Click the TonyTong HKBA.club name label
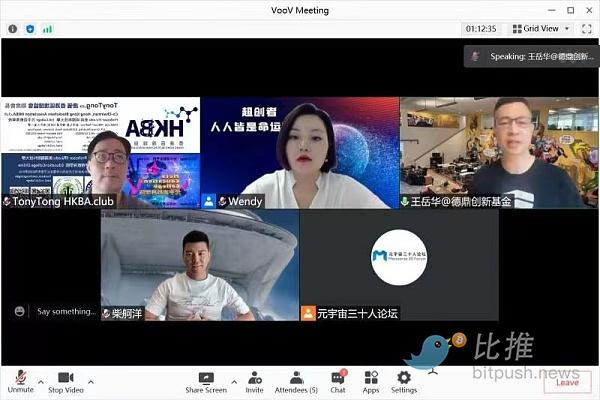 tap(63, 201)
